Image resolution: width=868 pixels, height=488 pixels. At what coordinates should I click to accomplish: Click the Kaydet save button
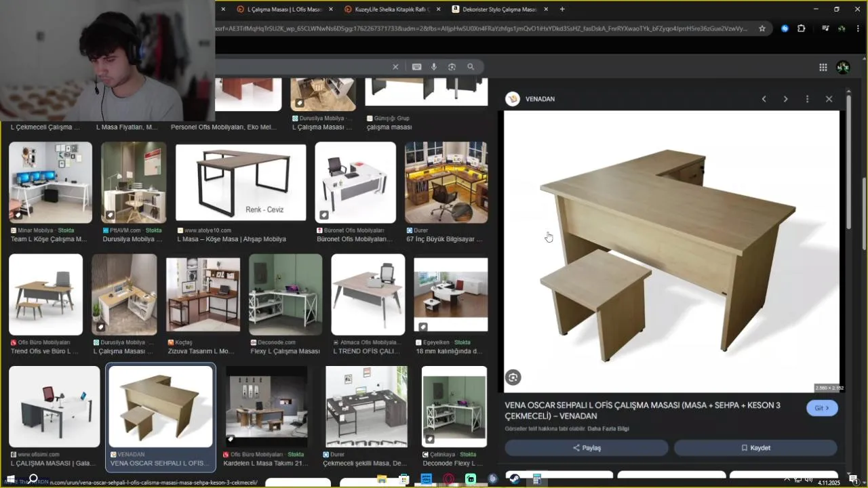click(755, 448)
